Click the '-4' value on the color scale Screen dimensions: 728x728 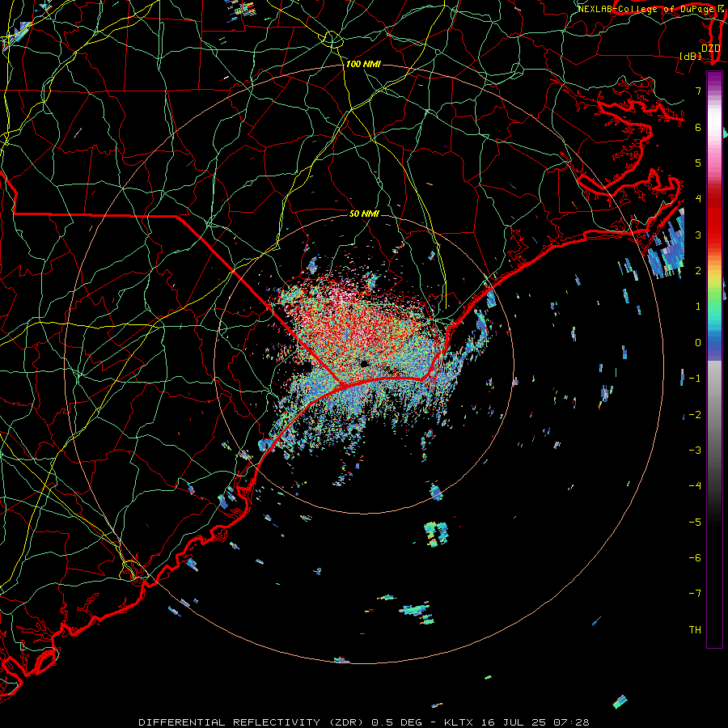(x=695, y=486)
